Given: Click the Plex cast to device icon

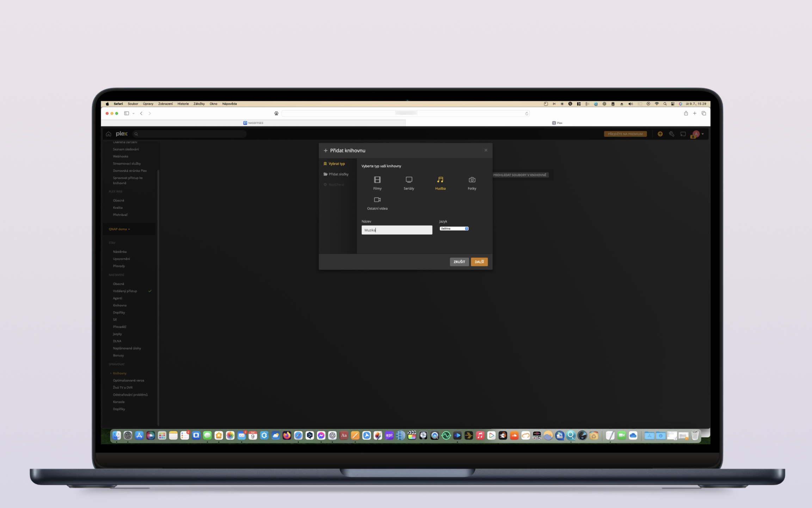Looking at the screenshot, I should tap(683, 134).
